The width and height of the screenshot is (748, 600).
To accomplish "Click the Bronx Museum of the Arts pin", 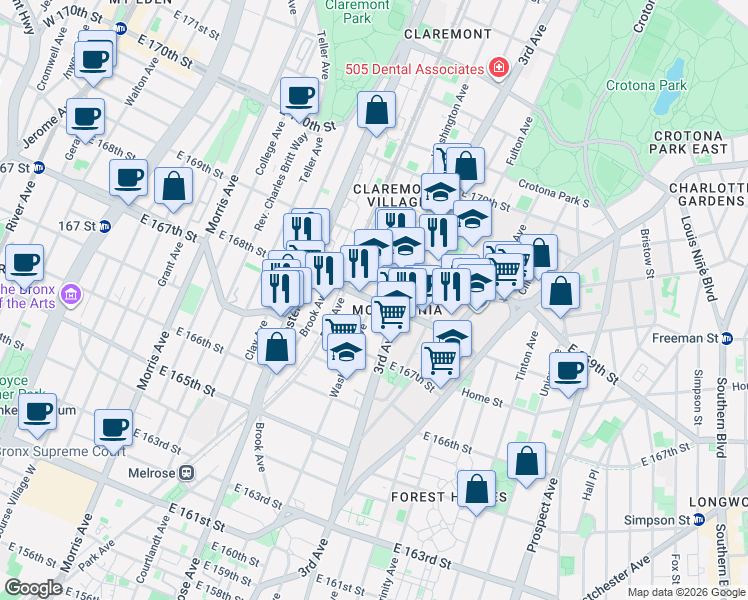I will pos(72,294).
